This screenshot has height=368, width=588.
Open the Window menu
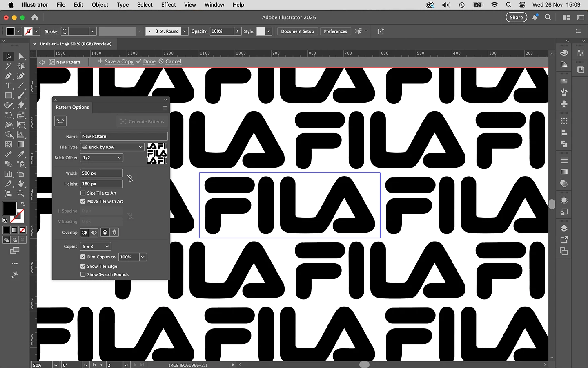214,5
